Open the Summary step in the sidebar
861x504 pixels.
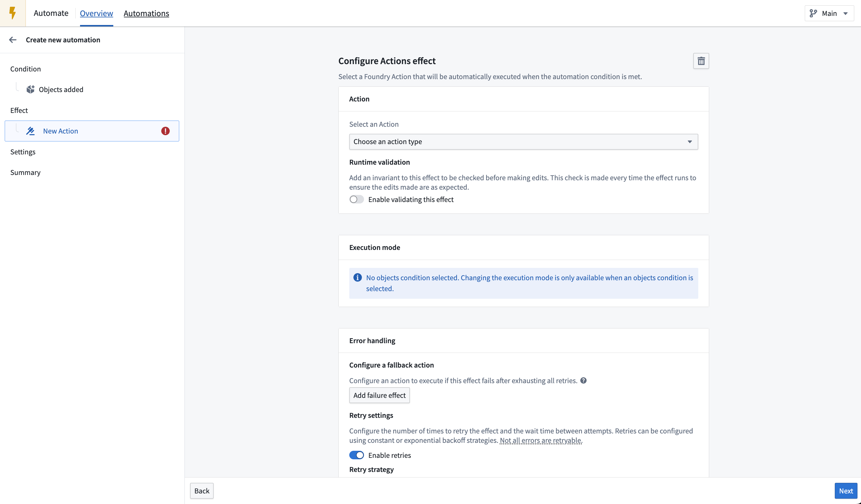coord(25,172)
